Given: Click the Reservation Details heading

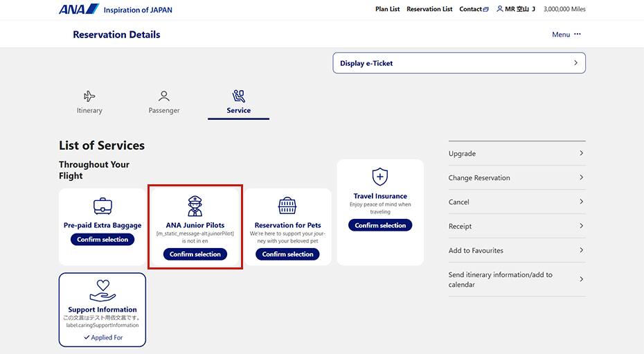Looking at the screenshot, I should tap(116, 35).
